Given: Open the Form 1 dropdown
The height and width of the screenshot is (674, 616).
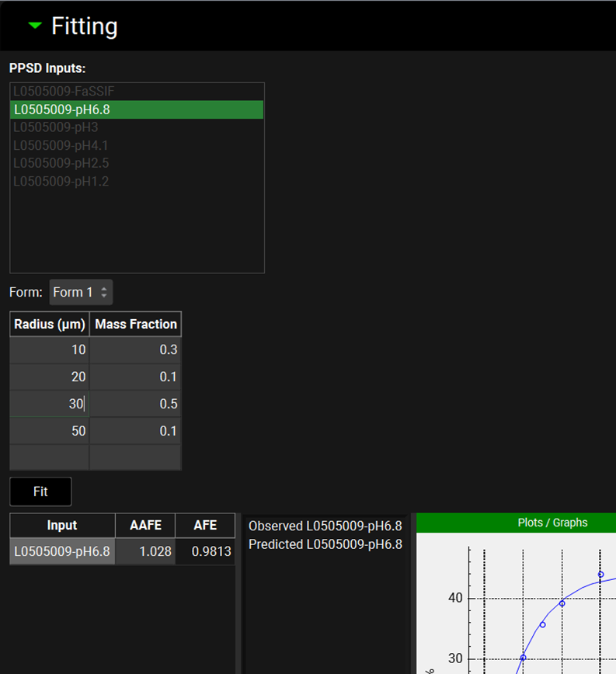Looking at the screenshot, I should click(x=82, y=293).
